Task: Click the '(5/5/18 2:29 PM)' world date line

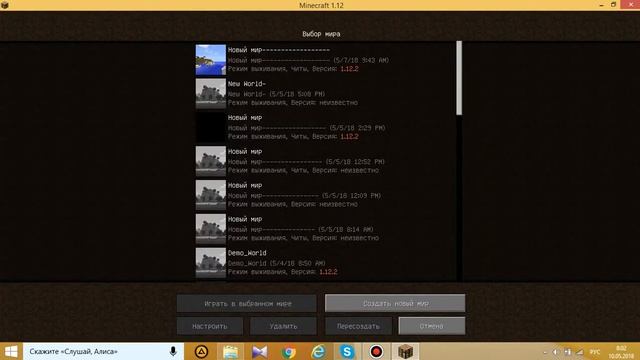Action: point(307,128)
